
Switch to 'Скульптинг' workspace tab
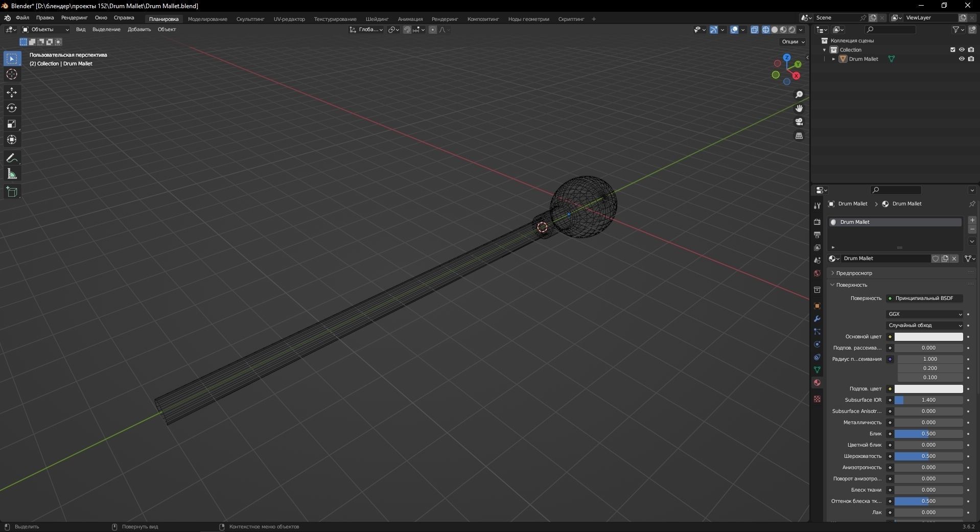tap(250, 19)
